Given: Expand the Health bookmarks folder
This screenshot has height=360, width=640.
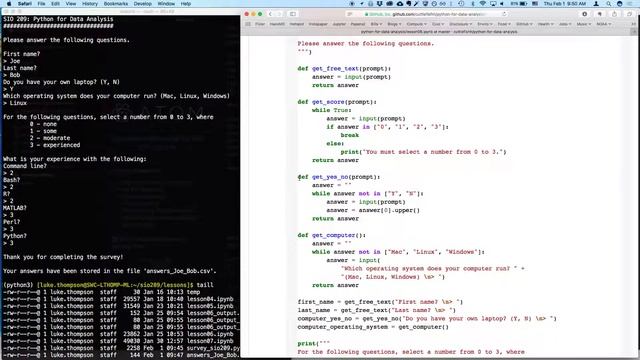Looking at the screenshot, I should tap(545, 24).
